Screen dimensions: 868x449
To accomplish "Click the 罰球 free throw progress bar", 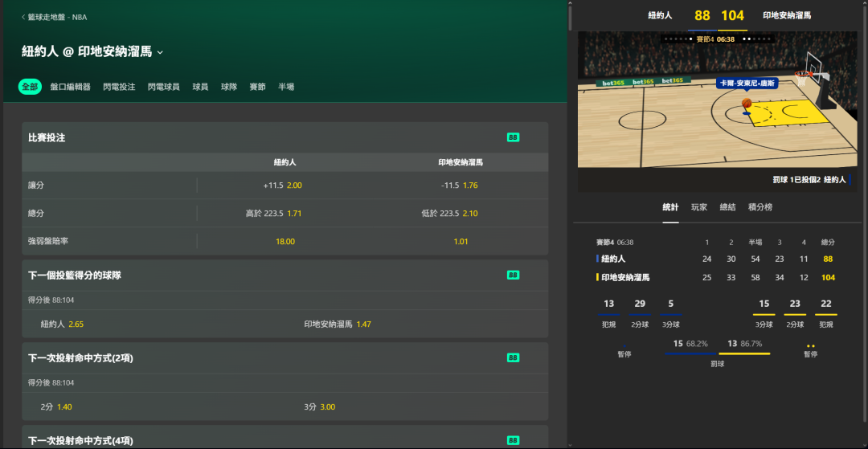I will pos(718,353).
